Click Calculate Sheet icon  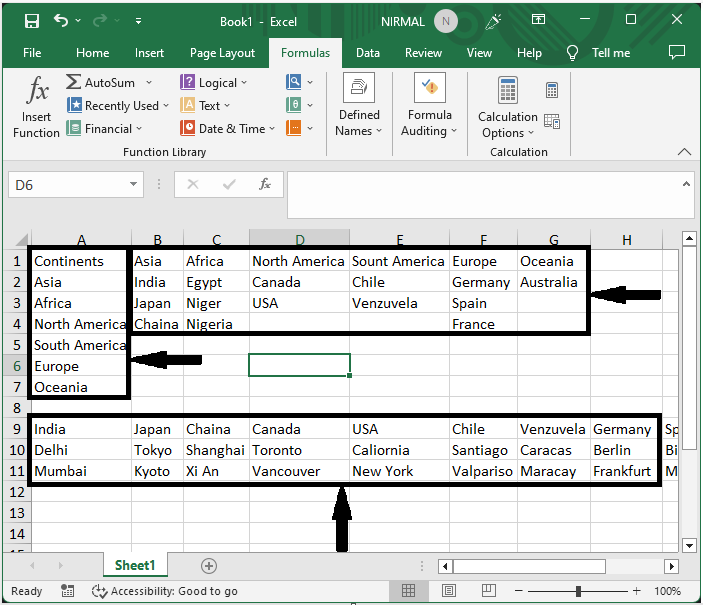(552, 121)
